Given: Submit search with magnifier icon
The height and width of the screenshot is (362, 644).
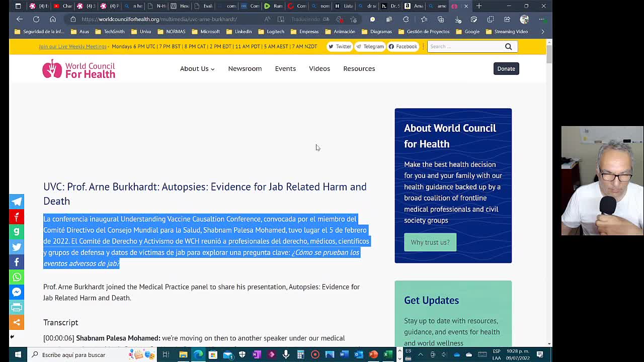Looking at the screenshot, I should [508, 46].
